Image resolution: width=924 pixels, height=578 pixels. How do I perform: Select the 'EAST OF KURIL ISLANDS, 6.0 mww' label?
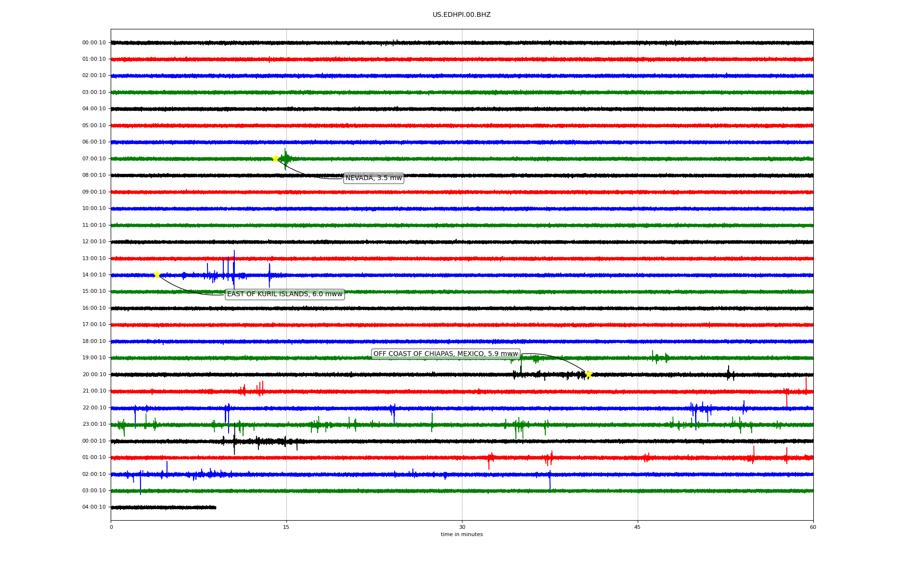[285, 294]
